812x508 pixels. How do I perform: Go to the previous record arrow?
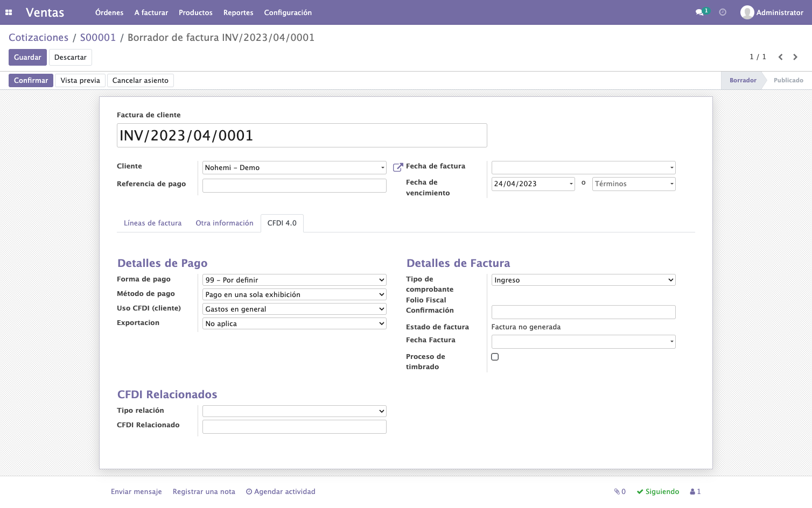[780, 57]
